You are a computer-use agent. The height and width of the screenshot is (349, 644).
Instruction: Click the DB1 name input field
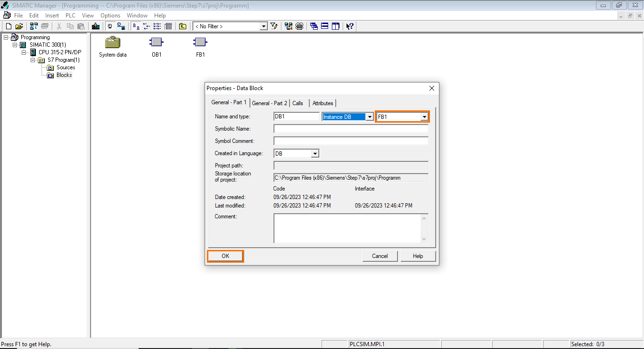pos(297,116)
